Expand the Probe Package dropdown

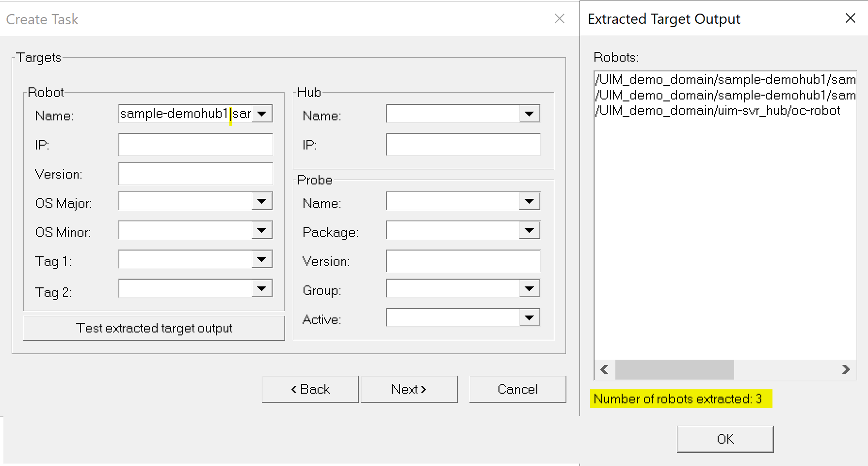[529, 231]
